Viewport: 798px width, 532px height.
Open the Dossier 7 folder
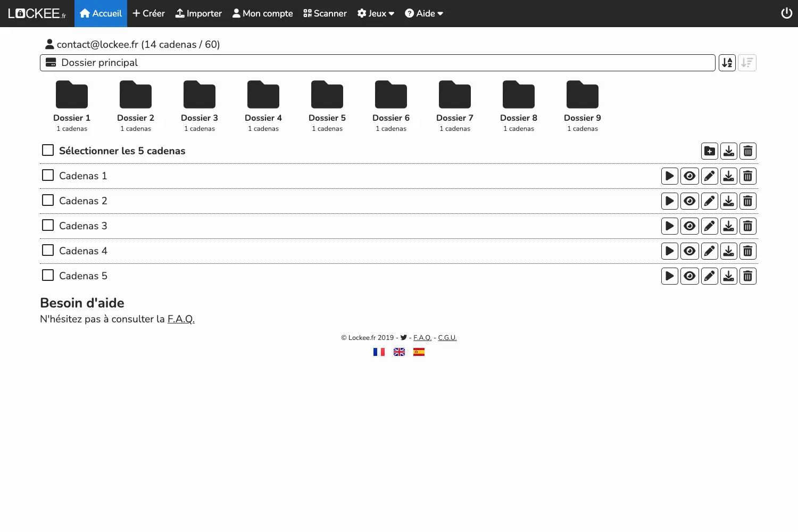pos(455,106)
